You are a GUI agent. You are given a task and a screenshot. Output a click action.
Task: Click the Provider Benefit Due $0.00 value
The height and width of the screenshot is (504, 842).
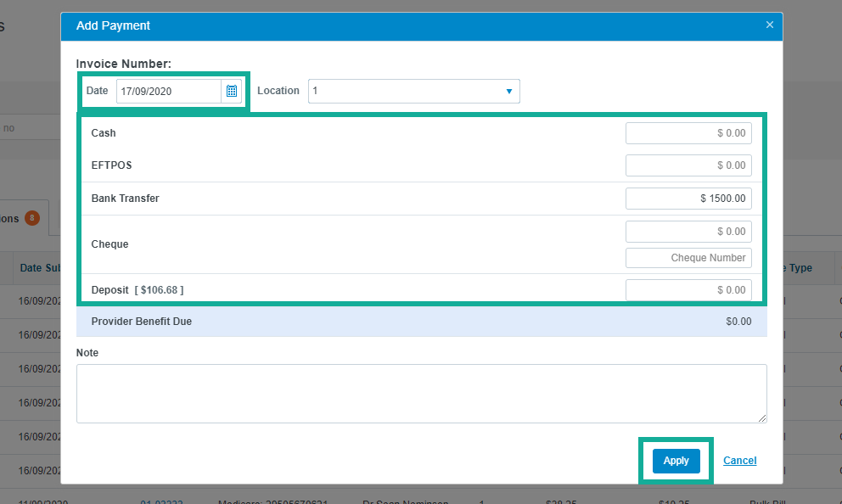pyautogui.click(x=738, y=322)
